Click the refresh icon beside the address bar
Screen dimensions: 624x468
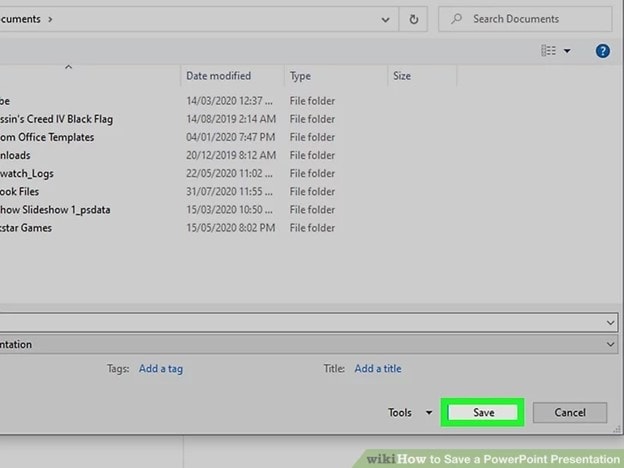(414, 19)
